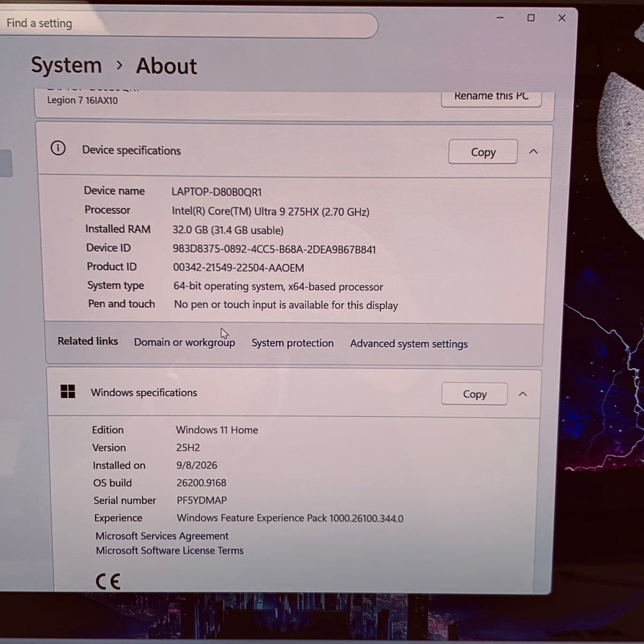Viewport: 644px width, 644px height.
Task: Select the serial number PF5YDMAP
Action: [x=202, y=500]
